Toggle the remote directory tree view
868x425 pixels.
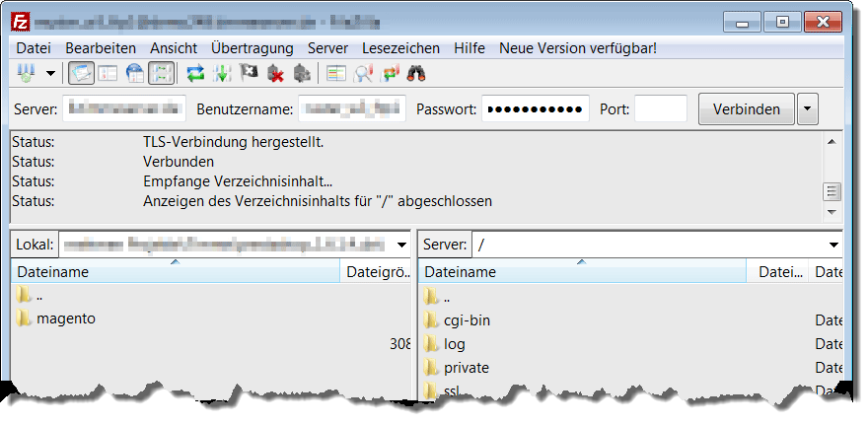(134, 73)
